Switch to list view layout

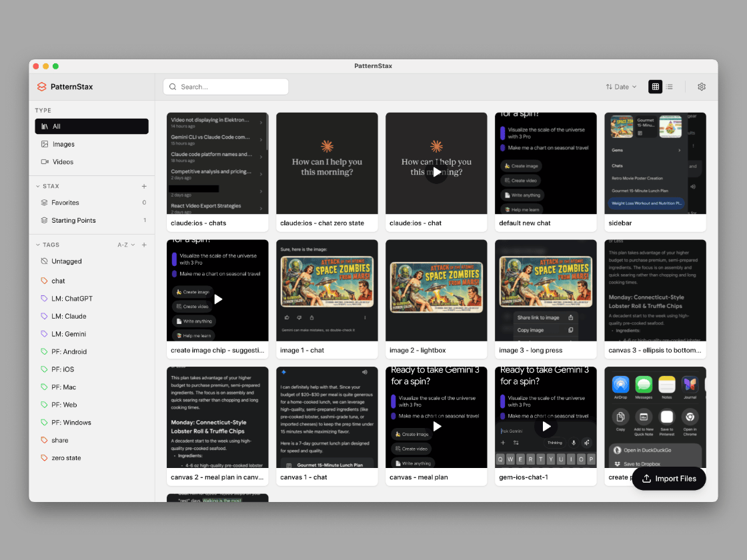click(670, 87)
